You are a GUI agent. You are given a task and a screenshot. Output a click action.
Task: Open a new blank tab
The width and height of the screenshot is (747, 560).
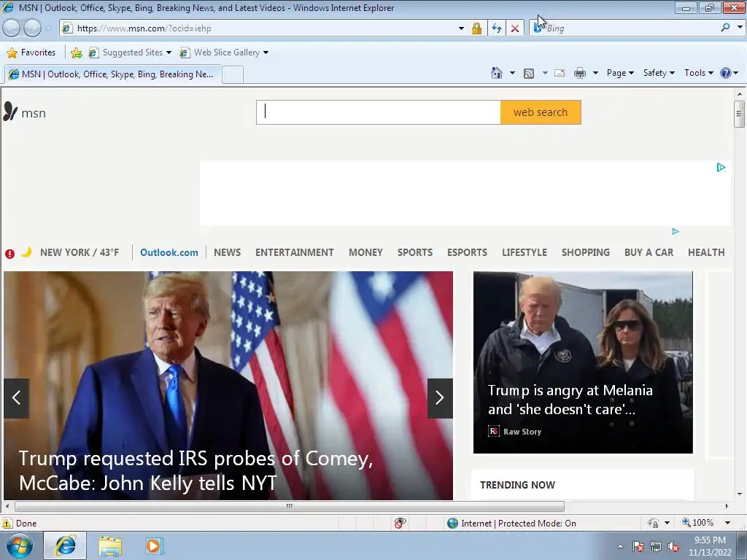[233, 75]
